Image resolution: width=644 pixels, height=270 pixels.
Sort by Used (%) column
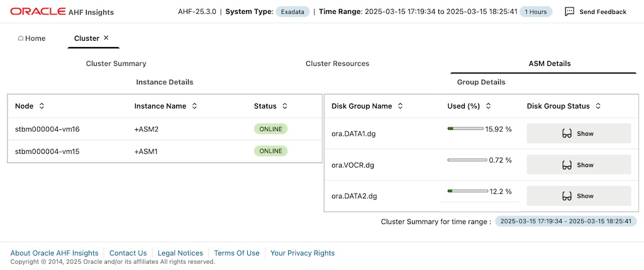(488, 106)
